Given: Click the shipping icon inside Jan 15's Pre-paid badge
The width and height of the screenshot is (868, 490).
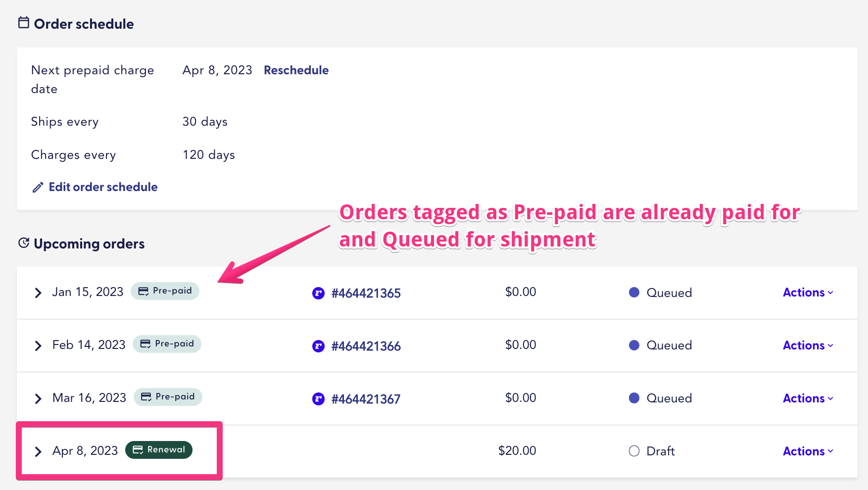Looking at the screenshot, I should coord(144,291).
